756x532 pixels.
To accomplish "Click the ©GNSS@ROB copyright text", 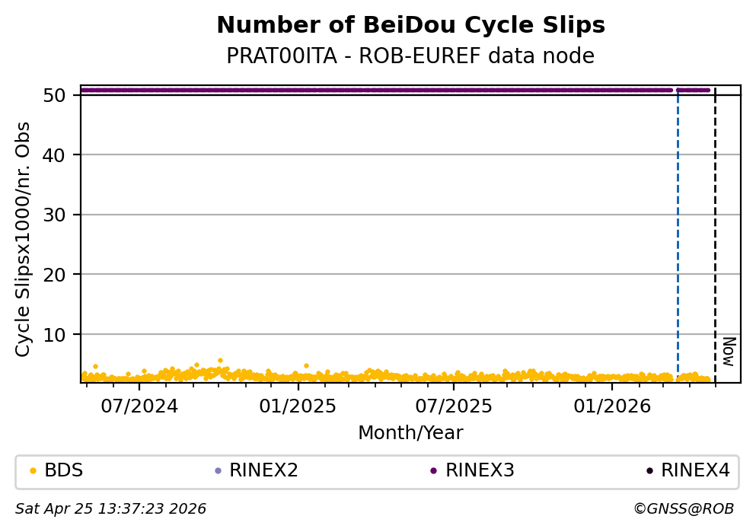I will tap(683, 509).
